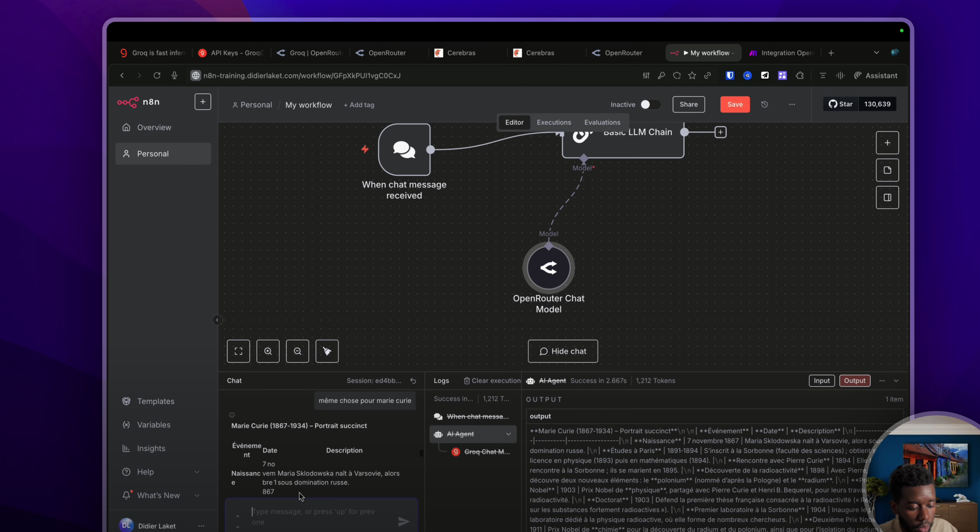This screenshot has height=532, width=980.
Task: Click the browser address bar URL
Action: [x=302, y=76]
